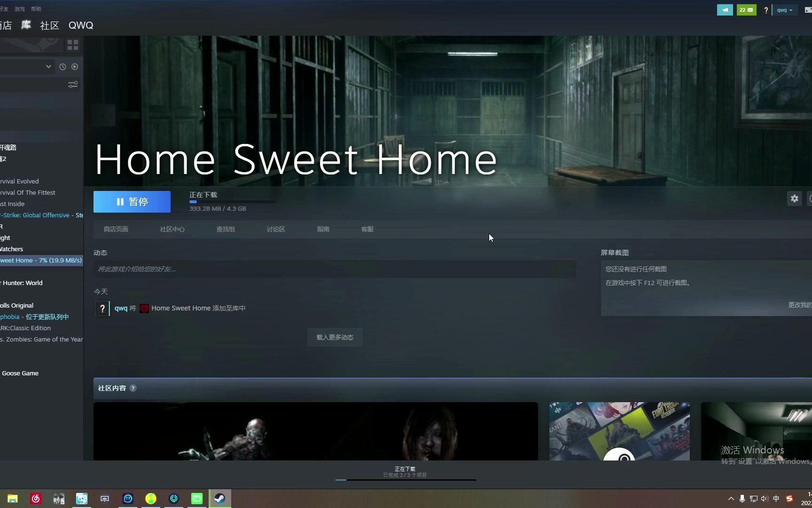Image resolution: width=812 pixels, height=508 pixels.
Task: Open the 客服 link
Action: point(367,229)
